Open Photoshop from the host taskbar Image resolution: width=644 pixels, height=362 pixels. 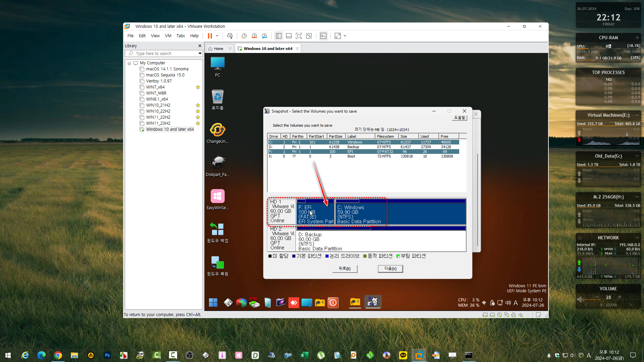point(107,355)
